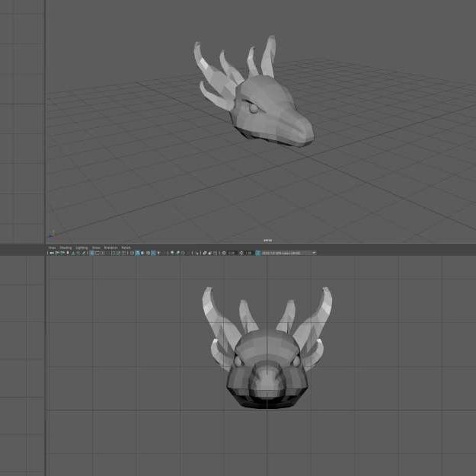Open the sRGB gamma view transform dropdown
The height and width of the screenshot is (476, 476).
coord(289,253)
